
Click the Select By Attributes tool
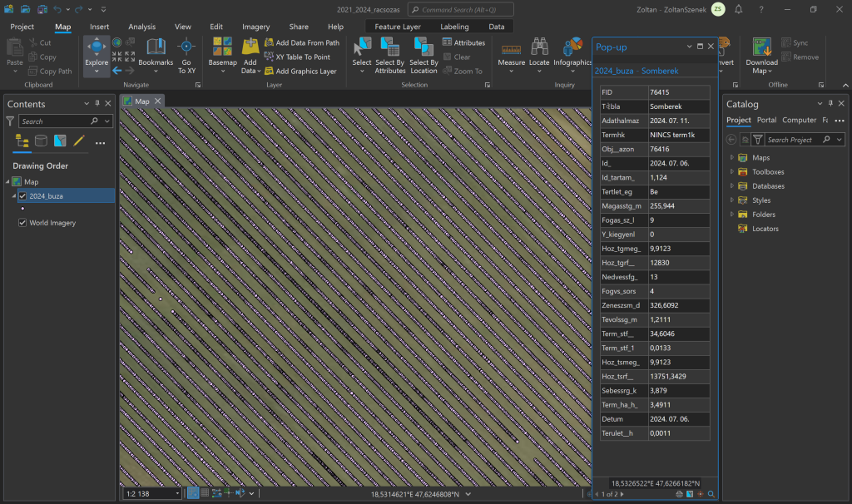point(390,48)
